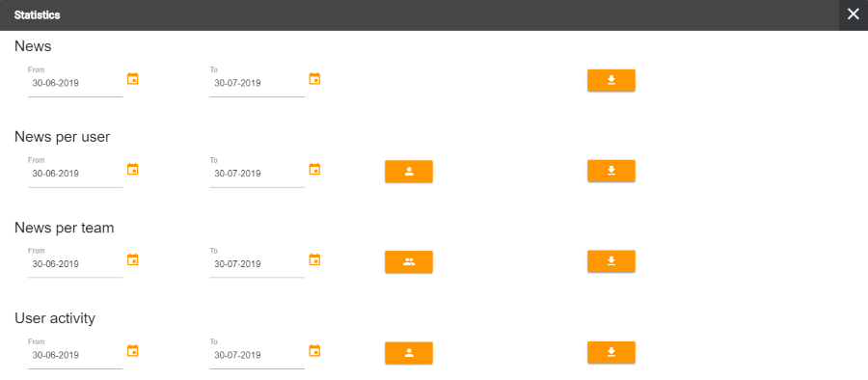This screenshot has width=868, height=380.
Task: Click the News From date field
Action: coord(75,83)
